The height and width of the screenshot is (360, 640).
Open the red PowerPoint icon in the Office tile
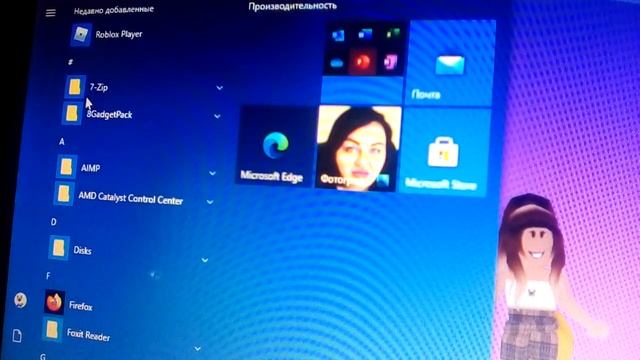(x=362, y=62)
